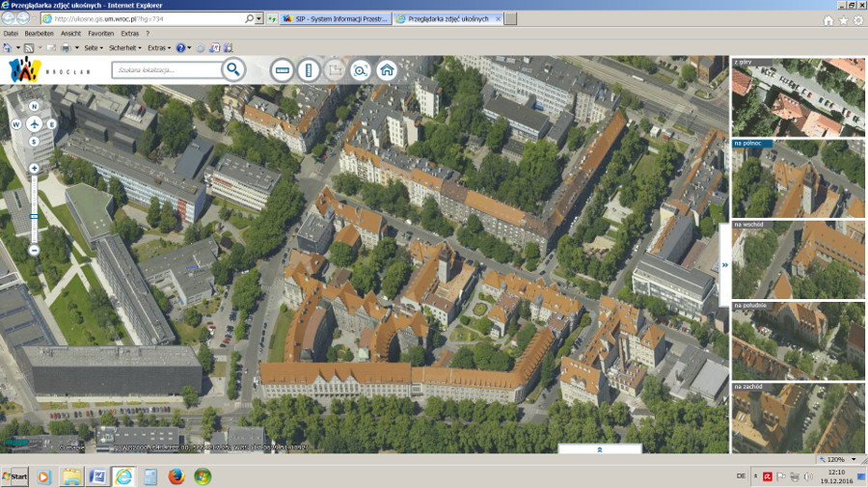Select the area measurement tool
The height and width of the screenshot is (488, 868).
[x=335, y=69]
